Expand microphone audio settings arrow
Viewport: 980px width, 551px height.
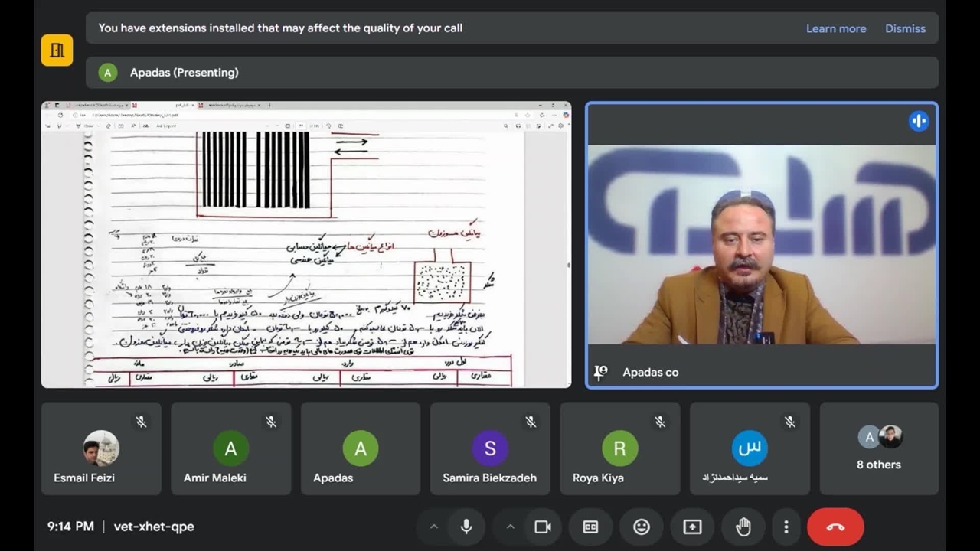433,527
